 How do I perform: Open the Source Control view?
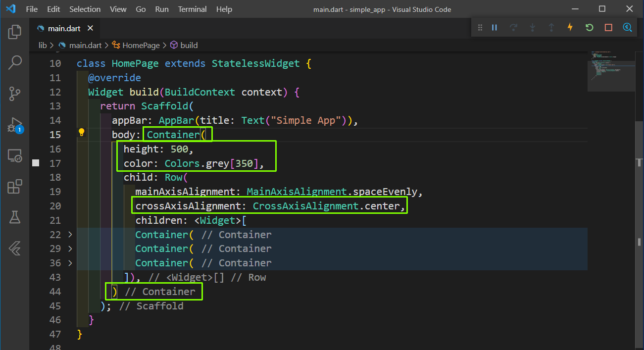pos(15,94)
